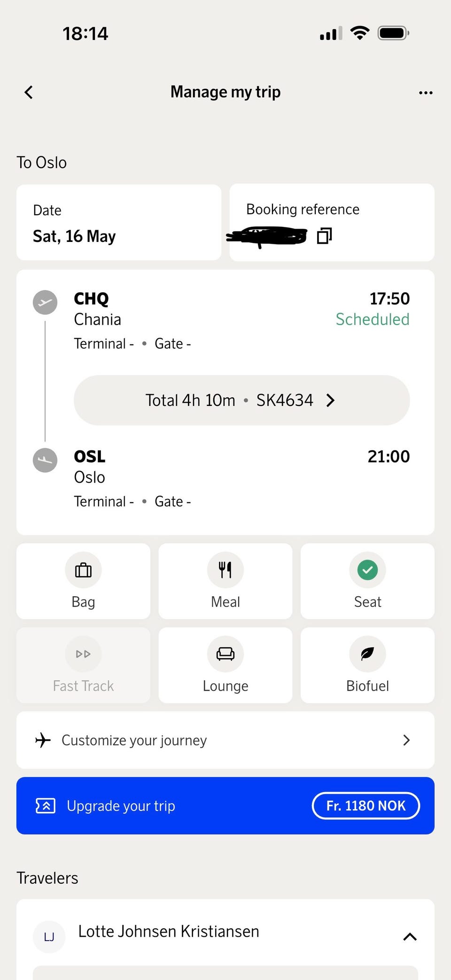The image size is (451, 980).
Task: Expand Customize your journey
Action: pos(225,740)
